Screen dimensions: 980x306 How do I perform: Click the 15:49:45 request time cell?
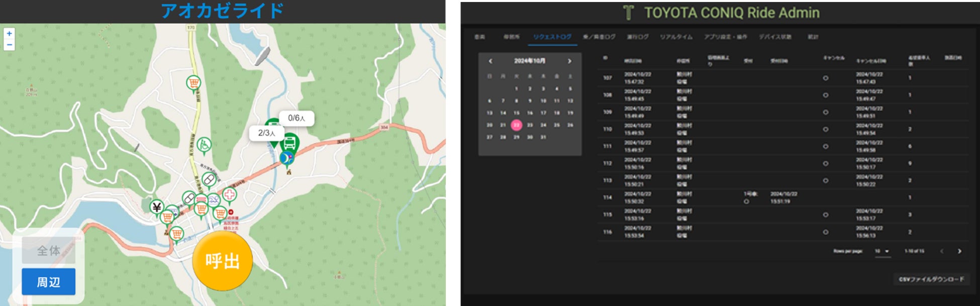pos(634,99)
